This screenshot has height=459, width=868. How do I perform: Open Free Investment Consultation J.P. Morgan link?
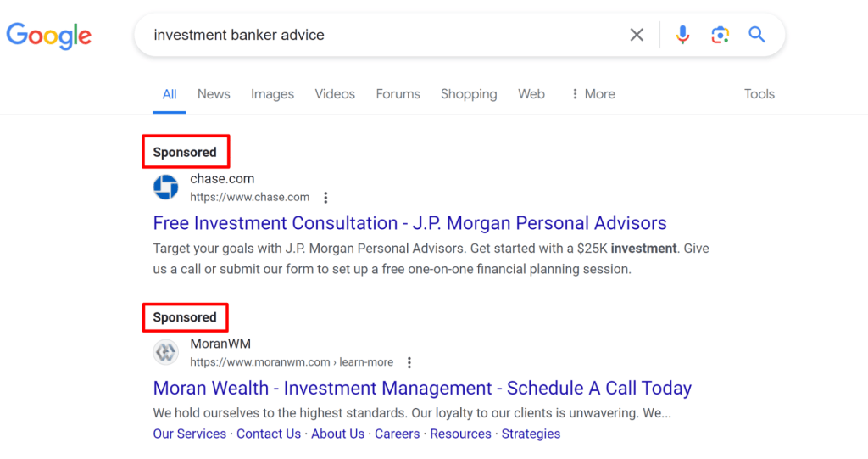click(x=409, y=223)
